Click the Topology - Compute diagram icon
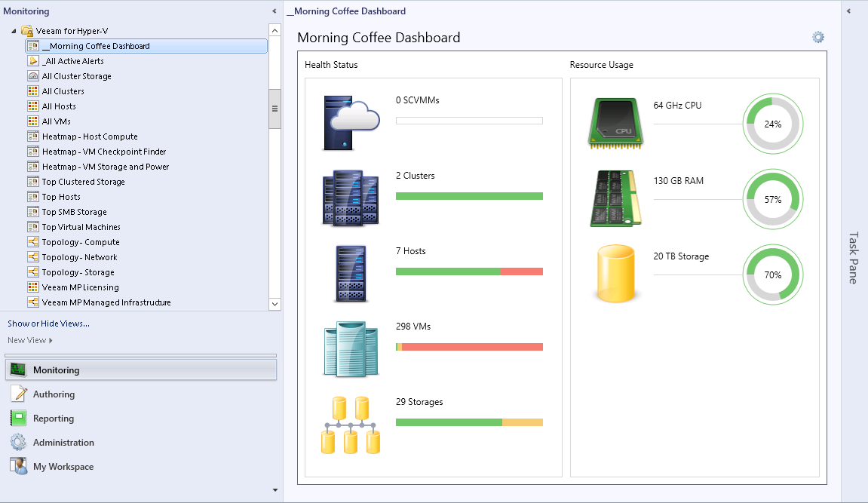This screenshot has width=868, height=503. click(33, 242)
